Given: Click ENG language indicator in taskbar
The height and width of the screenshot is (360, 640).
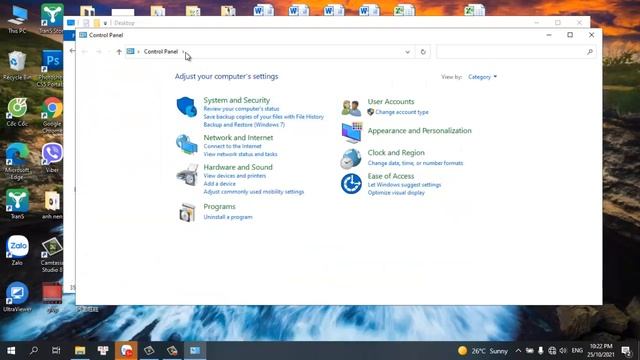Looking at the screenshot, I should (577, 351).
